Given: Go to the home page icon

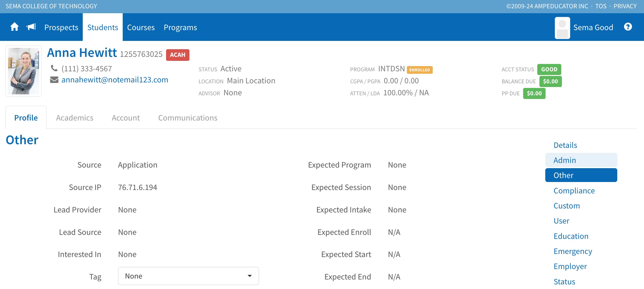Looking at the screenshot, I should tap(14, 27).
